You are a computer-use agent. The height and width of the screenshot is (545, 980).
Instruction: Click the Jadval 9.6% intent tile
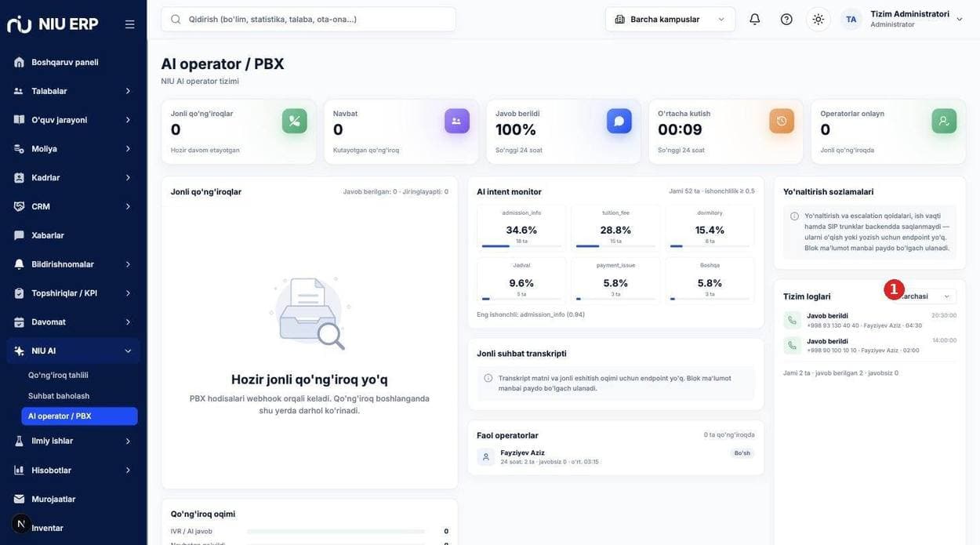click(x=521, y=281)
